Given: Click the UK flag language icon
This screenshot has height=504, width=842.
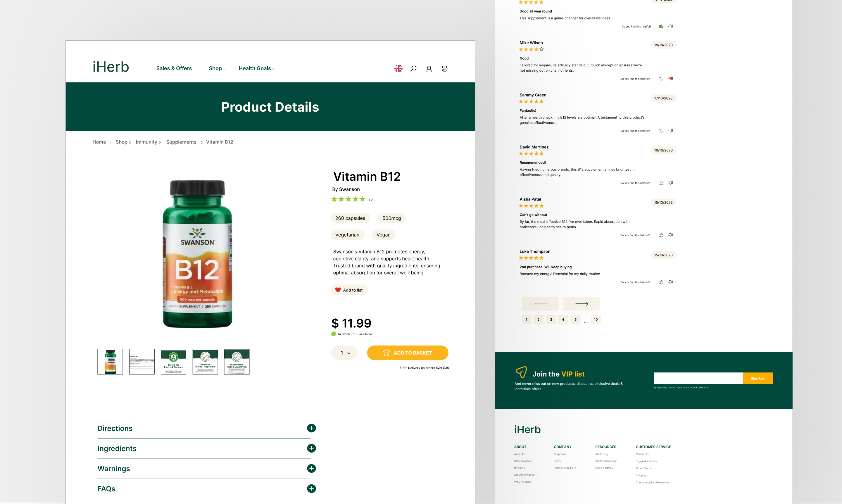Looking at the screenshot, I should (x=398, y=68).
